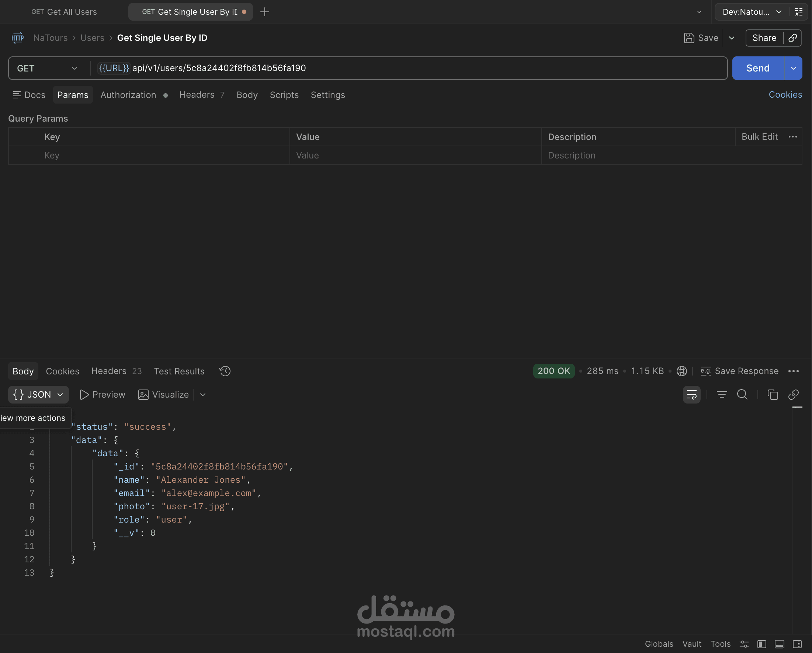Toggle word wrap in response body
The height and width of the screenshot is (653, 812).
[x=691, y=394]
